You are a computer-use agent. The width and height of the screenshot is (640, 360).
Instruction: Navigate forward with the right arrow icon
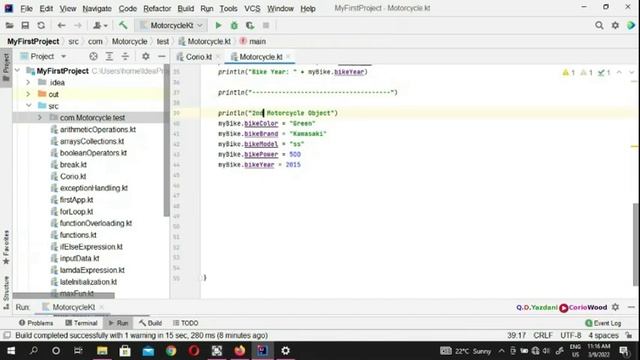point(78,25)
